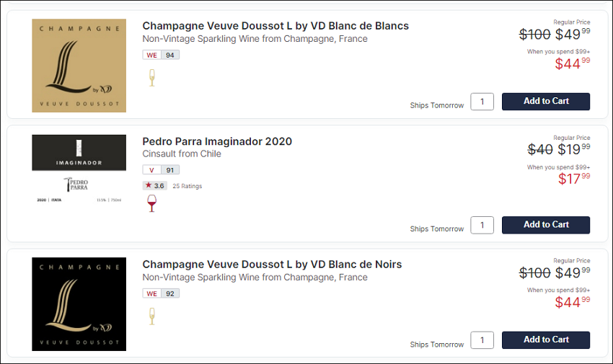613x364 pixels.
Task: Open Champagne Veuve Doussot Blanc de Noirs title
Action: coord(272,265)
